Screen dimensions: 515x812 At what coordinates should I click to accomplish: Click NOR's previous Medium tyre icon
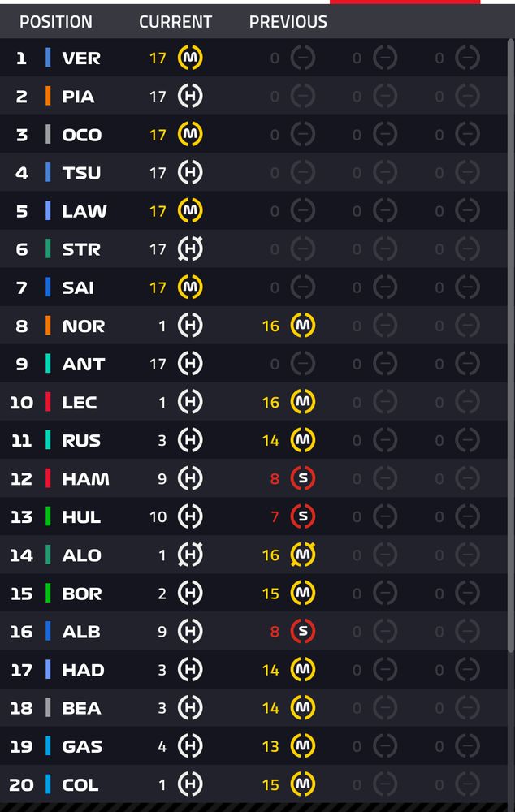(x=304, y=326)
